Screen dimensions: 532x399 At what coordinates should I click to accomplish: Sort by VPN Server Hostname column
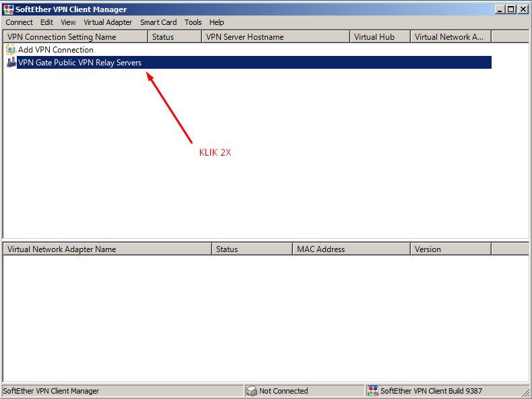pyautogui.click(x=275, y=36)
